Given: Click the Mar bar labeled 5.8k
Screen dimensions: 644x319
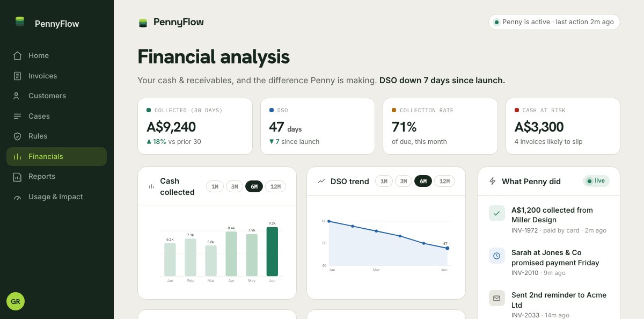Looking at the screenshot, I should (x=211, y=260).
